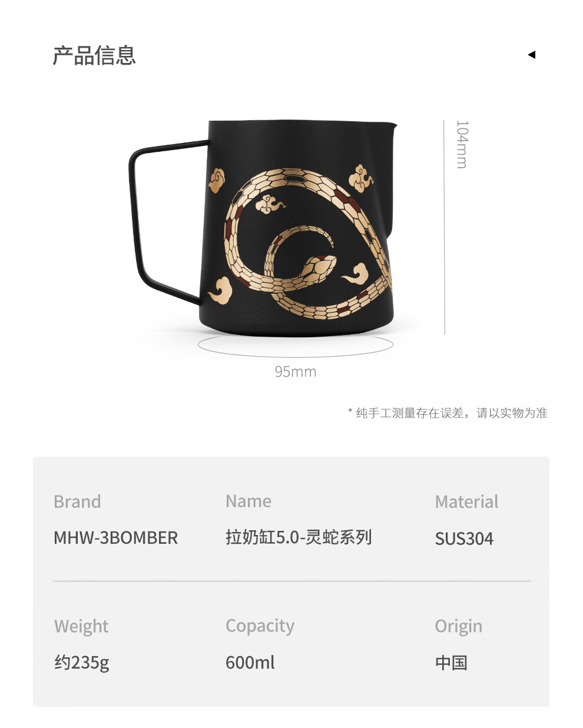The image size is (583, 728).
Task: Click the Brand label
Action: [x=77, y=501]
